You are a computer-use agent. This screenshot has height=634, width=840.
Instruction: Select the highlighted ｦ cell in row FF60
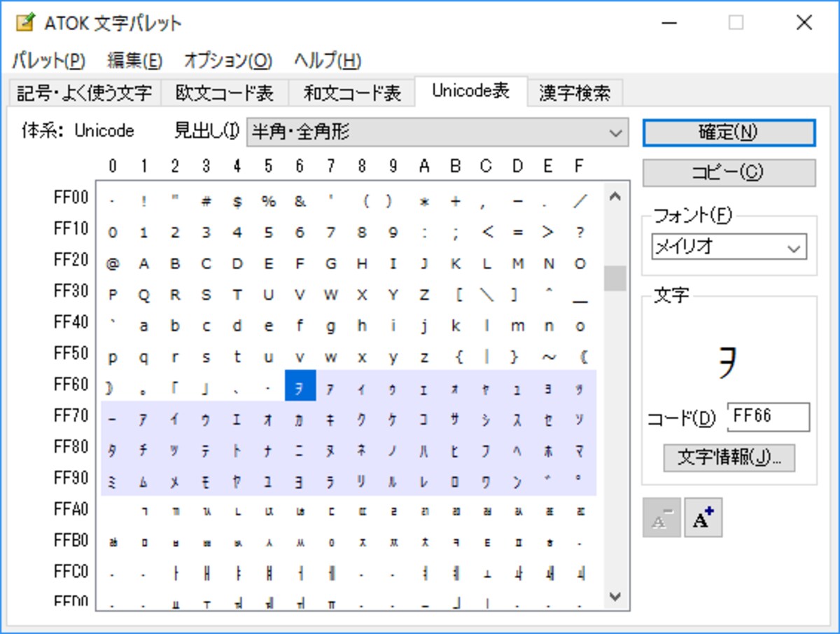click(300, 385)
